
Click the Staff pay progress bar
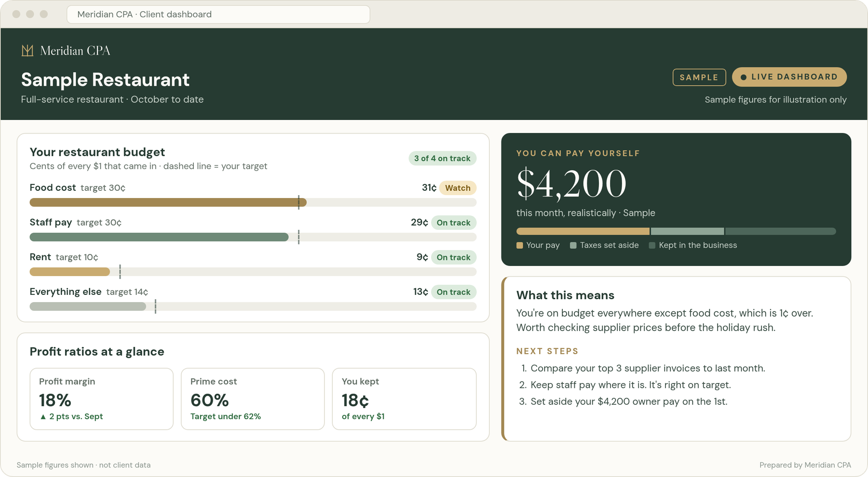click(x=253, y=237)
